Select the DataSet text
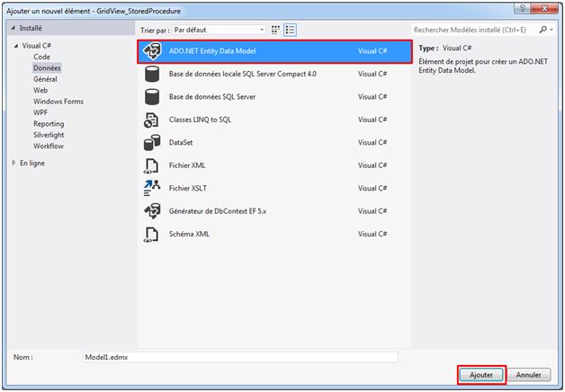 [x=181, y=143]
